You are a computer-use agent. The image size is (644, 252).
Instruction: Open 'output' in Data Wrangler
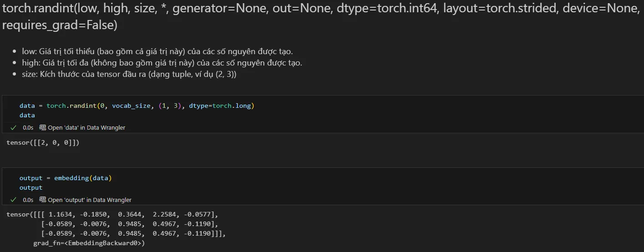tap(90, 200)
